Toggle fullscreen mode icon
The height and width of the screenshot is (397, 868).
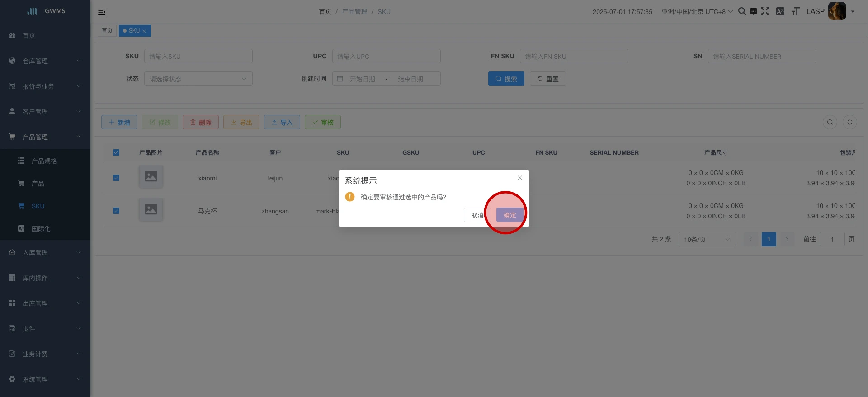coord(765,12)
